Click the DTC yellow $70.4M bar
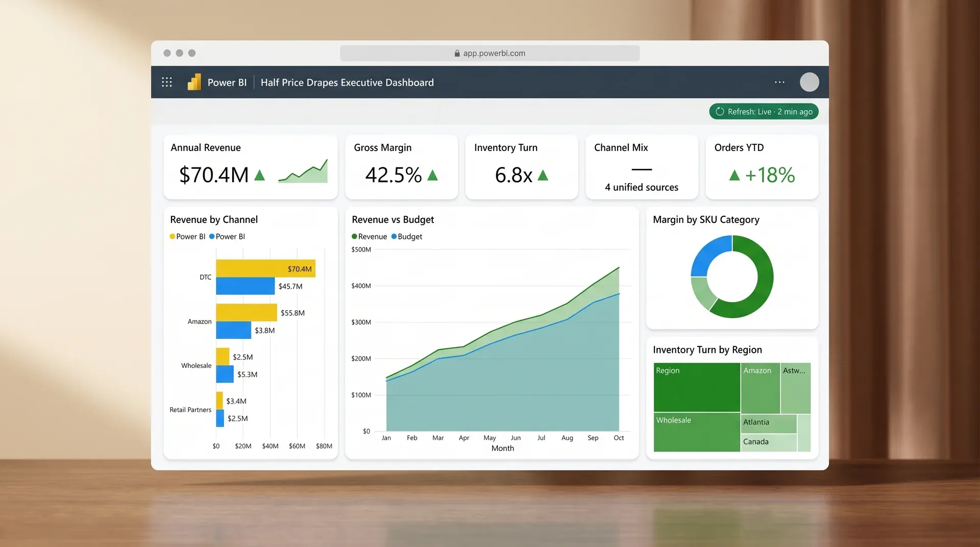This screenshot has height=547, width=980. point(265,268)
